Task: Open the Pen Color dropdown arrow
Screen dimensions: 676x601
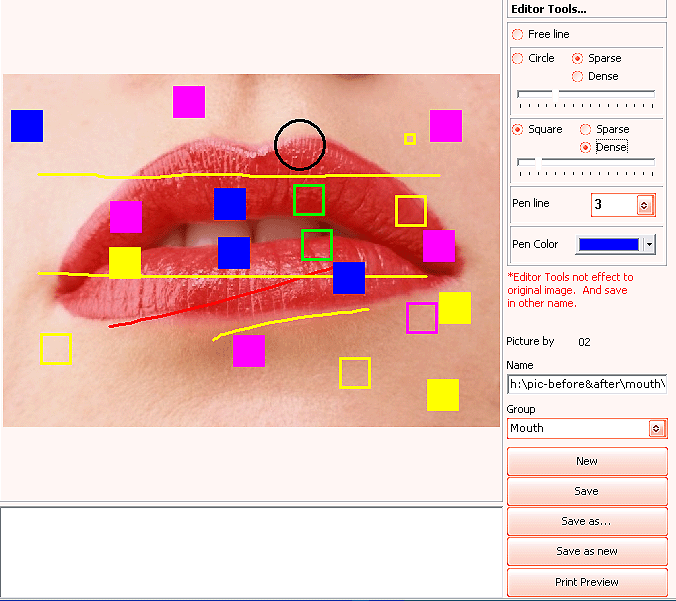Action: point(649,244)
